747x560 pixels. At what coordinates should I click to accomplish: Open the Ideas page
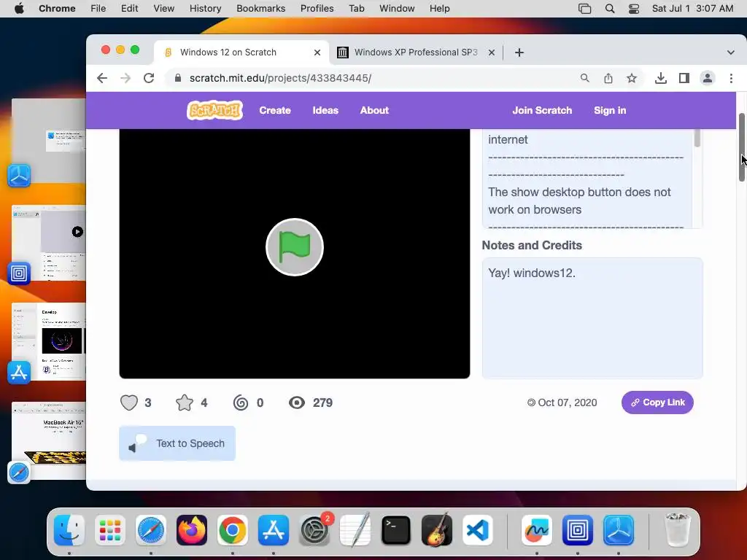point(325,110)
